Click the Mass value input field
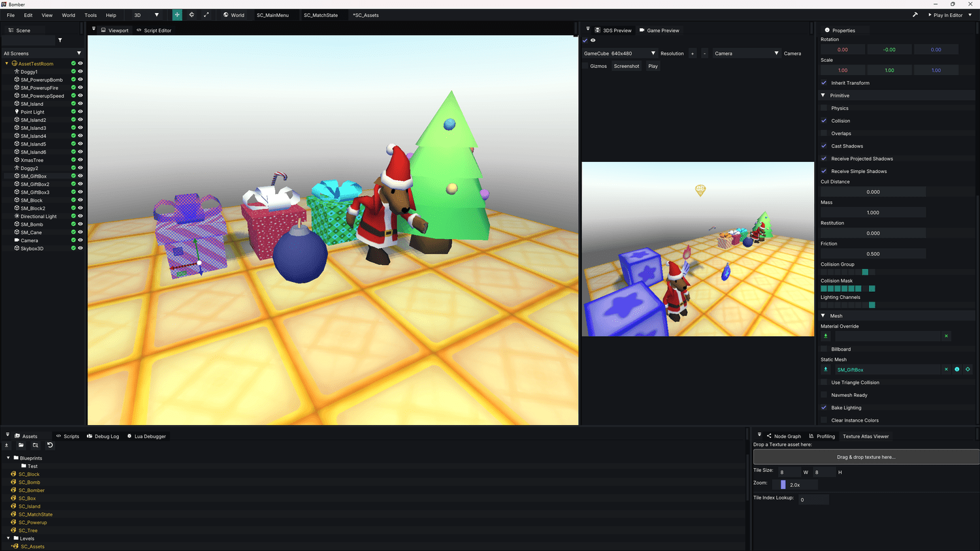This screenshot has width=980, height=551. tap(873, 212)
